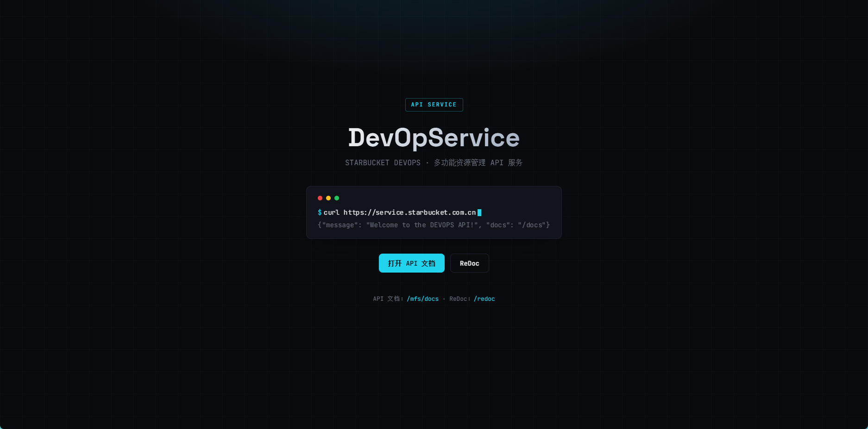868x429 pixels.
Task: Click the red dot in terminal header
Action: click(x=320, y=198)
